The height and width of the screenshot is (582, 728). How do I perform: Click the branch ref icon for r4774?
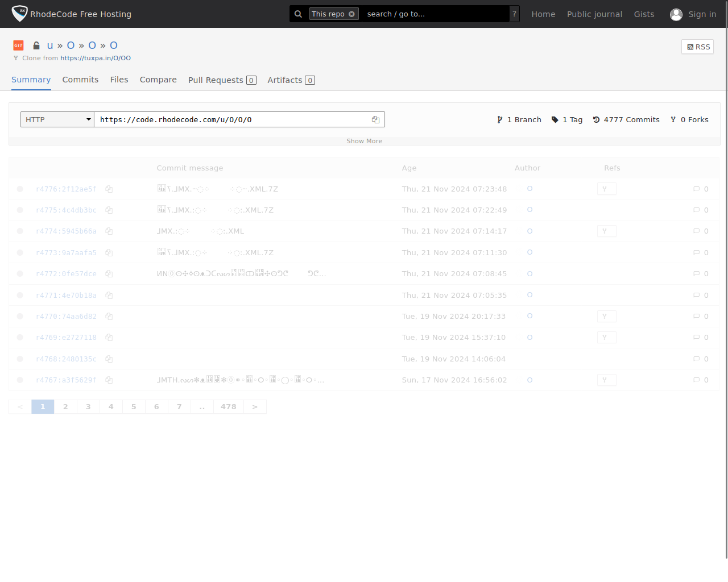tap(606, 231)
